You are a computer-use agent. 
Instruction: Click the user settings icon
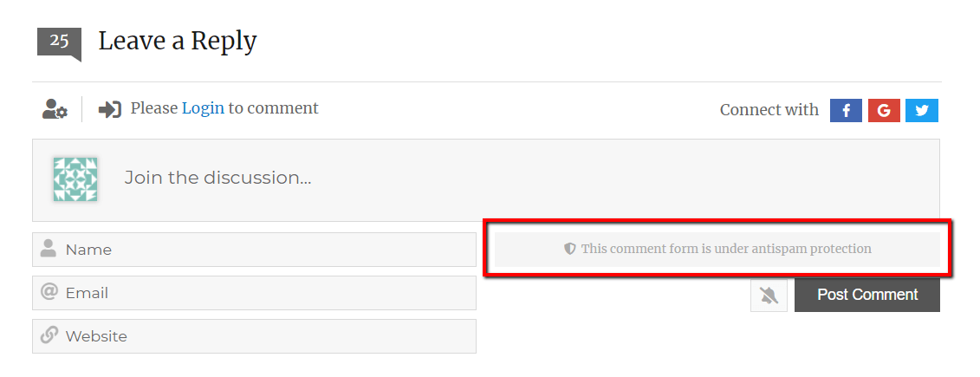click(x=55, y=109)
